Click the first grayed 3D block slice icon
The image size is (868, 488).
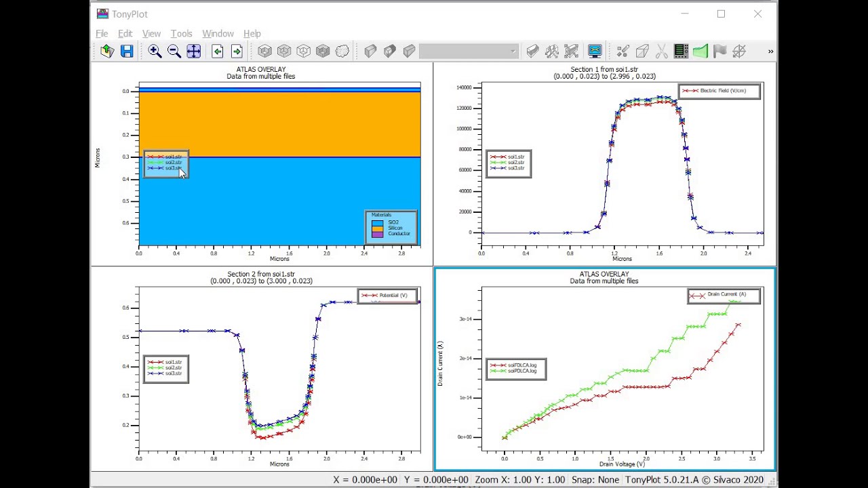pyautogui.click(x=370, y=51)
